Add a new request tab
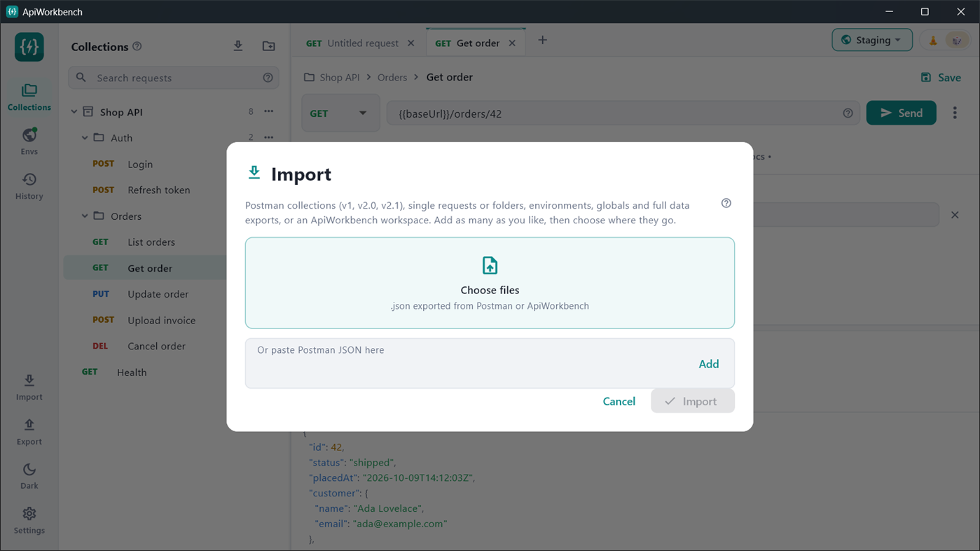 pos(542,41)
